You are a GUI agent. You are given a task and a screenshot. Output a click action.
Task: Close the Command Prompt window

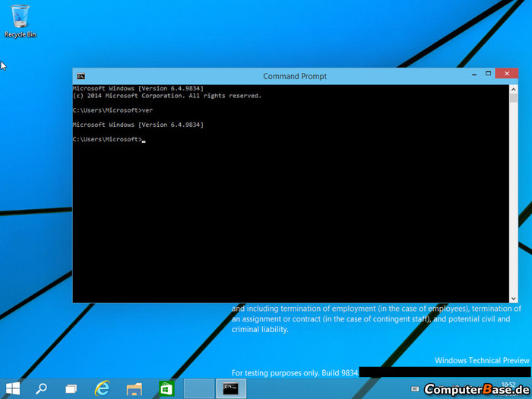505,75
